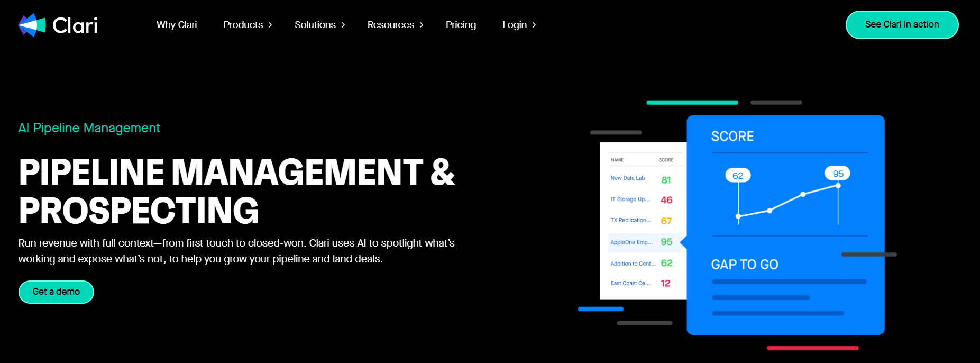Select the IT Storage Up... row
The height and width of the screenshot is (363, 980).
pos(644,199)
